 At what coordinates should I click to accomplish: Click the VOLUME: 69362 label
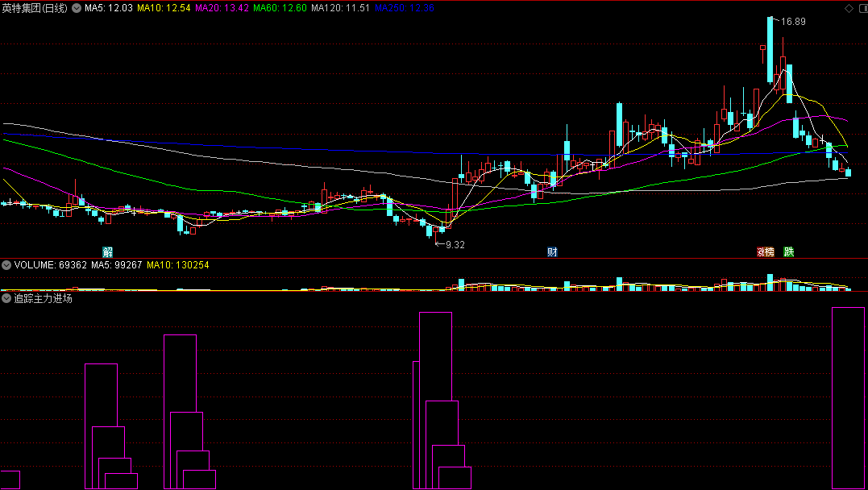tap(51, 265)
